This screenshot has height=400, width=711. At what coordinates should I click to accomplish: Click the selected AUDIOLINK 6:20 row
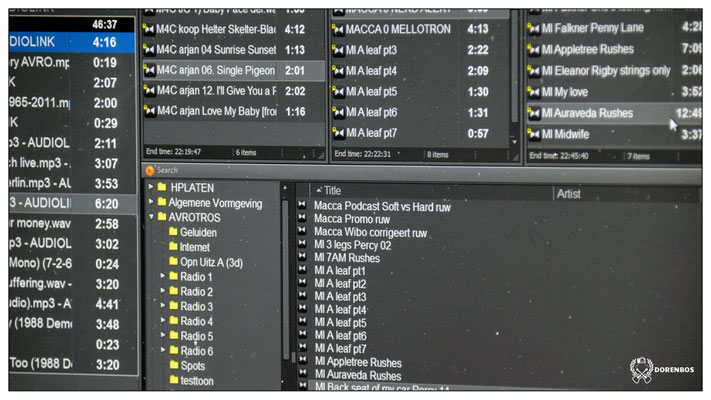pos(72,203)
